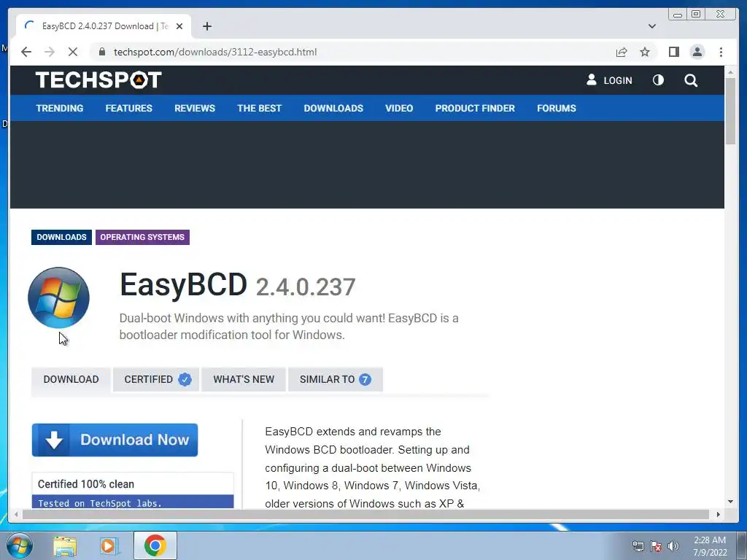Select the DOWNLOAD tab
747x560 pixels.
tap(71, 379)
